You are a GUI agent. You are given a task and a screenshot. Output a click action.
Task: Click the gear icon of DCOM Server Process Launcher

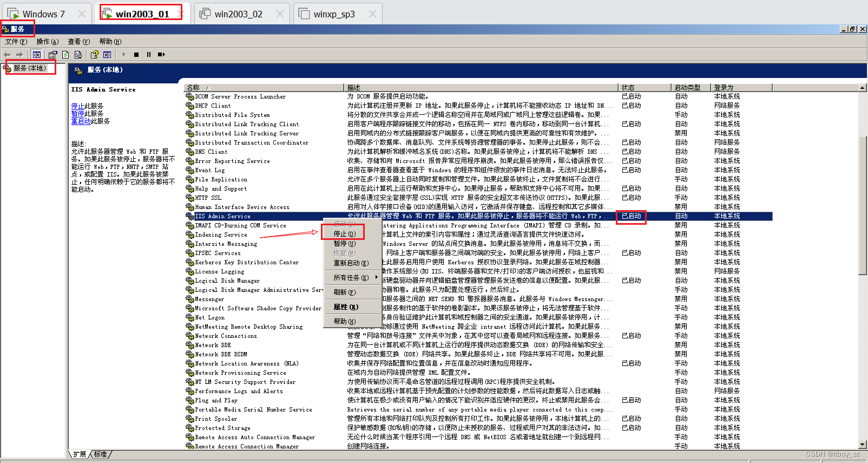tap(190, 96)
